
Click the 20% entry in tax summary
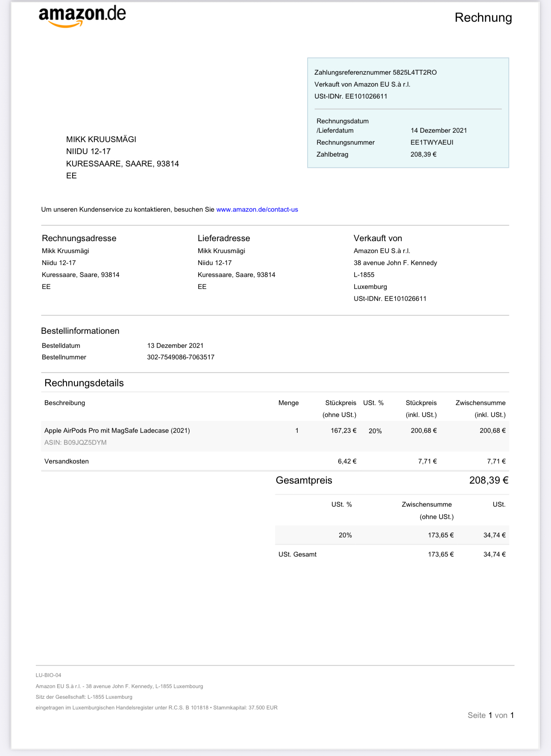[345, 535]
